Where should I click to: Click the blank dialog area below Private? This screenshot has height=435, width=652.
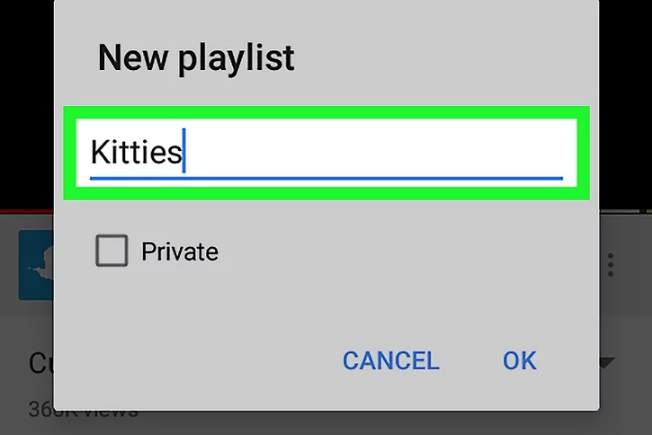click(326, 306)
